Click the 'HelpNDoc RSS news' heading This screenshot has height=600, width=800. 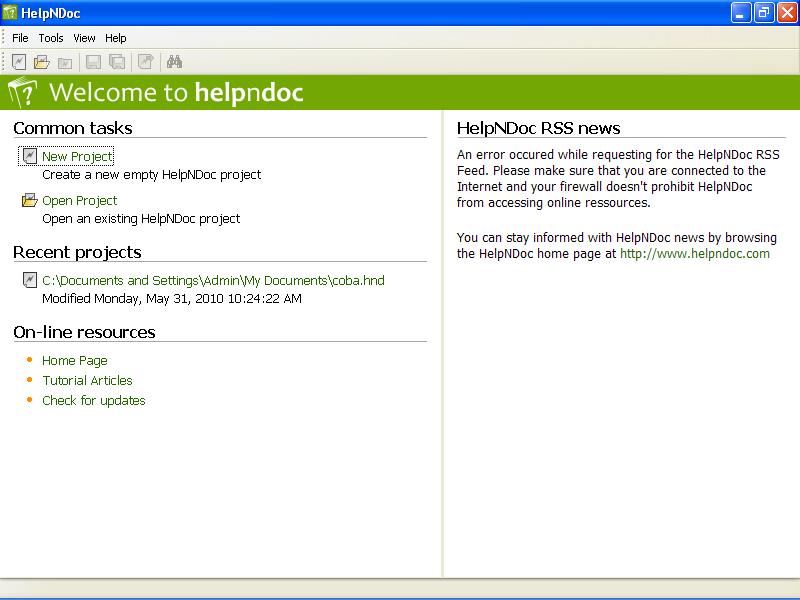tap(539, 128)
